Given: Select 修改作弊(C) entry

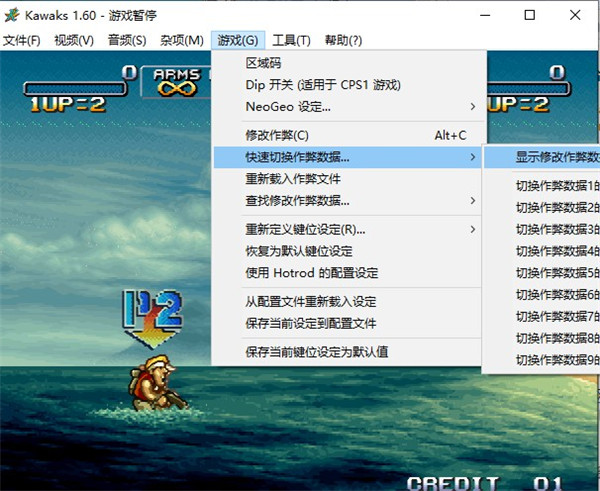Looking at the screenshot, I should [x=347, y=135].
